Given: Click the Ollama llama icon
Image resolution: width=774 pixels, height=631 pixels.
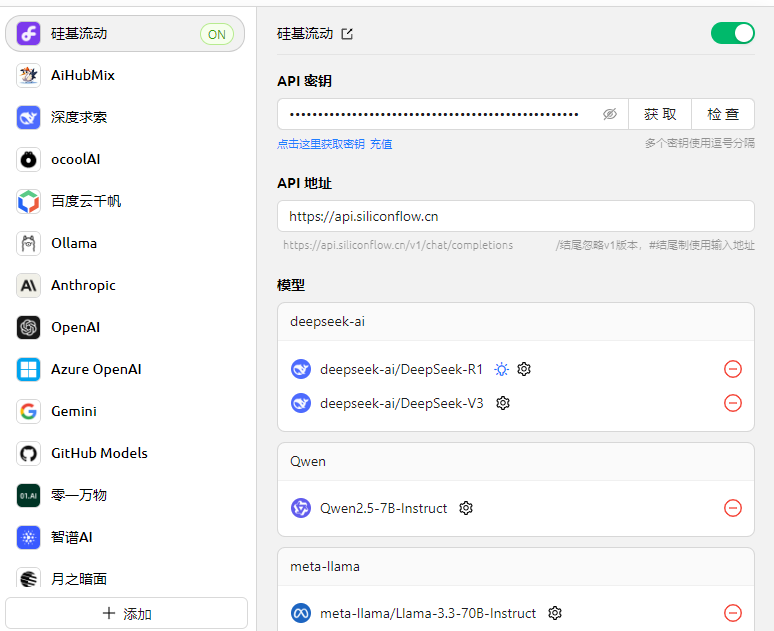Looking at the screenshot, I should (x=28, y=243).
